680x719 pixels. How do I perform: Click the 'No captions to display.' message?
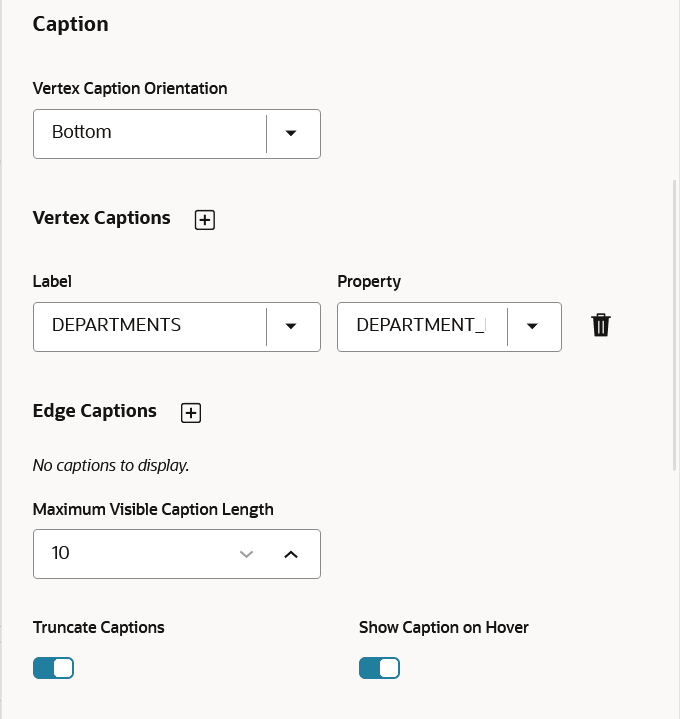click(x=111, y=465)
